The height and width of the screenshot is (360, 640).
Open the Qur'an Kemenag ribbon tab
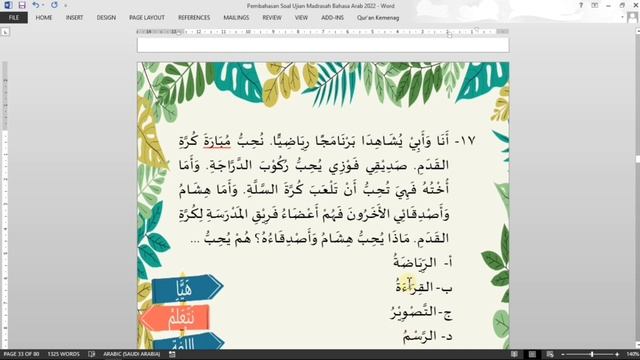tap(378, 18)
